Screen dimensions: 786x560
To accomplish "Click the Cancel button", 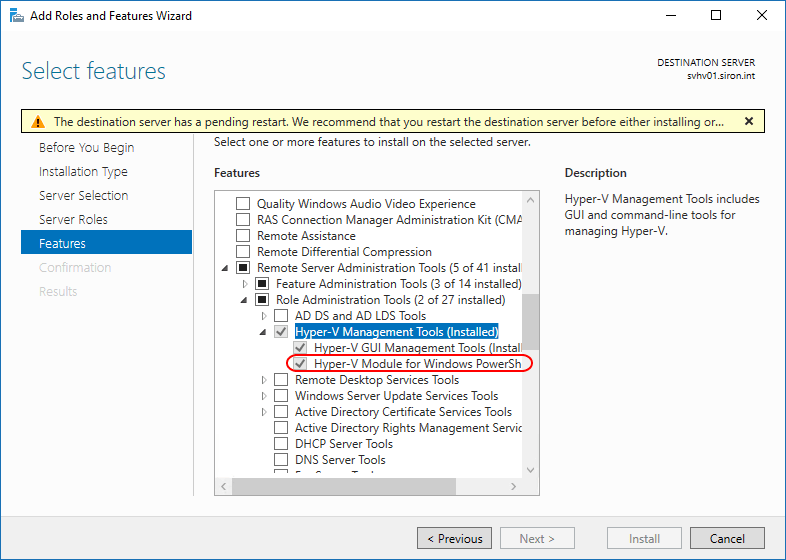I will click(x=727, y=538).
